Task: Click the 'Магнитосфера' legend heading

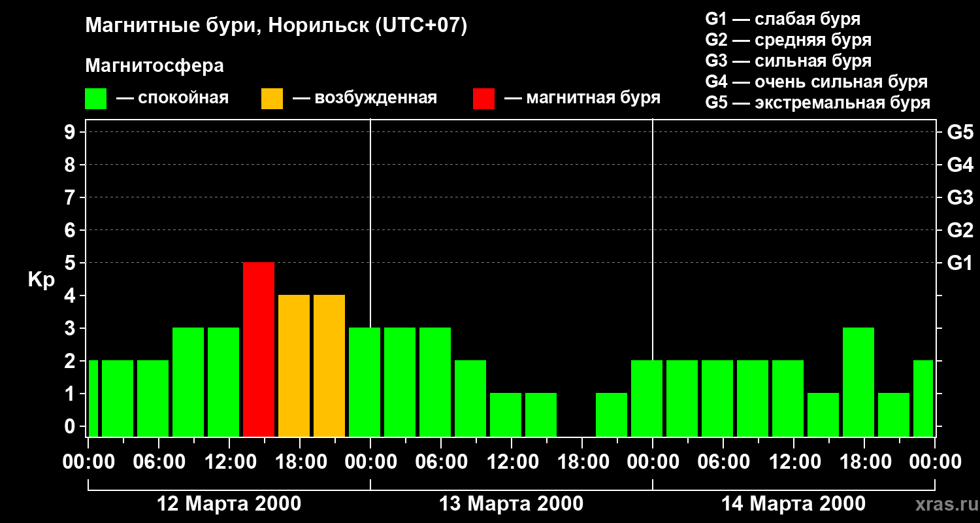Action: coord(154,66)
